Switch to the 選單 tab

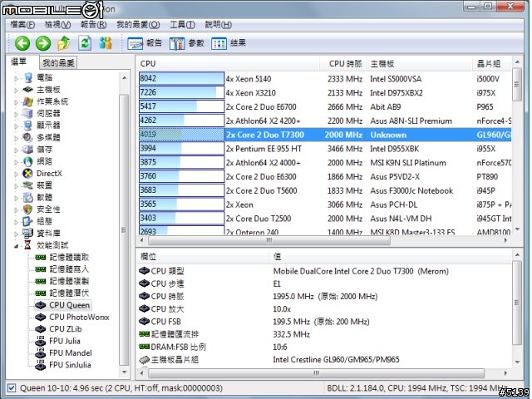(x=18, y=62)
